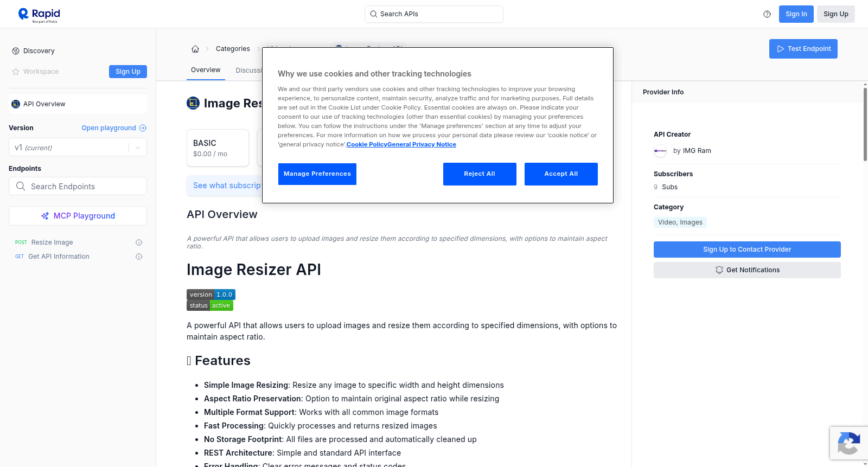Click the status active badge
Screen dimensions: 868x467
[x=210, y=305]
